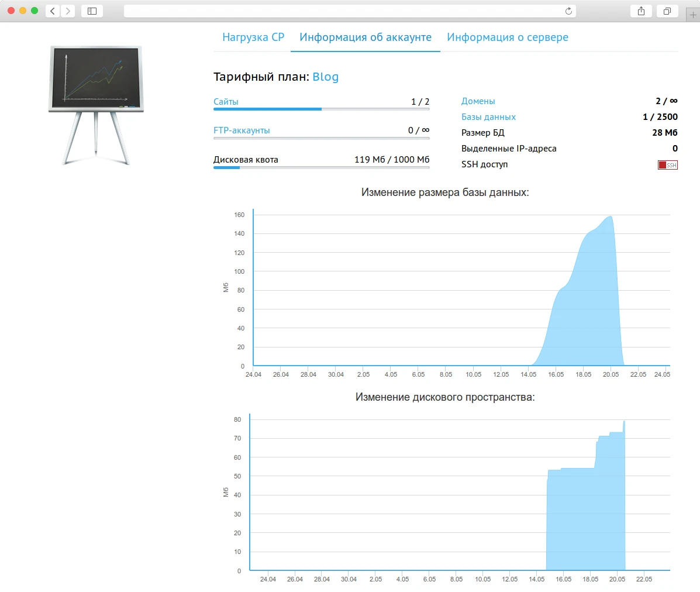
Task: Select the Информация об аккаунте tab
Action: point(365,37)
